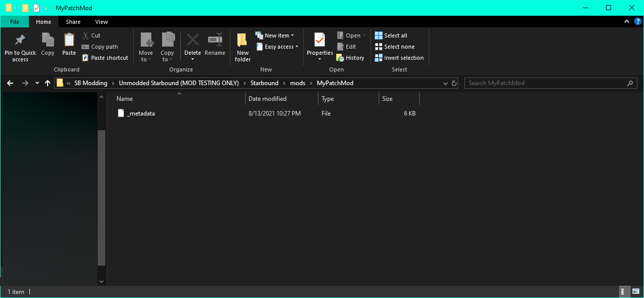Click the MyPatchMod breadcrumb
Screen dimensions: 644x298
335,83
